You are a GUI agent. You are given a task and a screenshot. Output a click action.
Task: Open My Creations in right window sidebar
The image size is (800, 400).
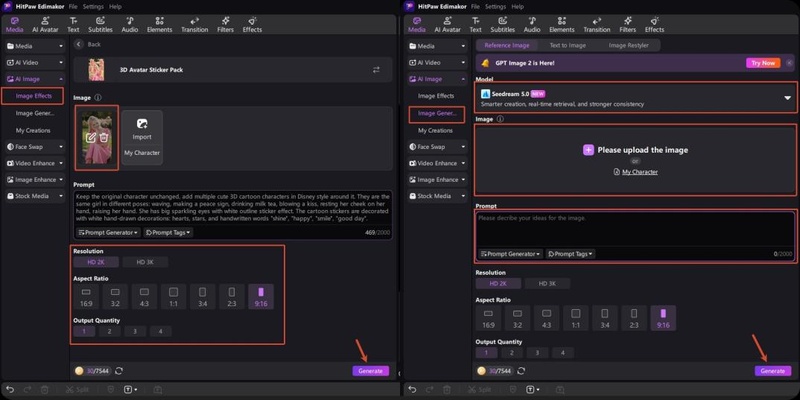435,131
